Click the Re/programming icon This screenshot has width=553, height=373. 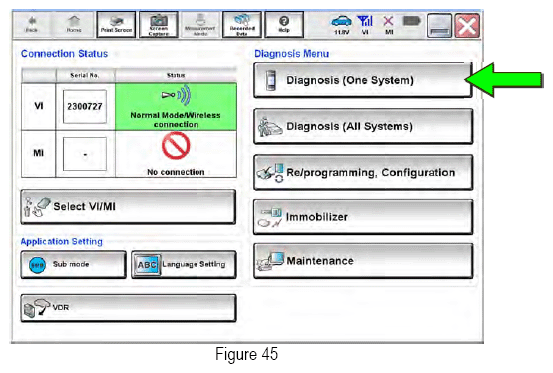coord(270,172)
